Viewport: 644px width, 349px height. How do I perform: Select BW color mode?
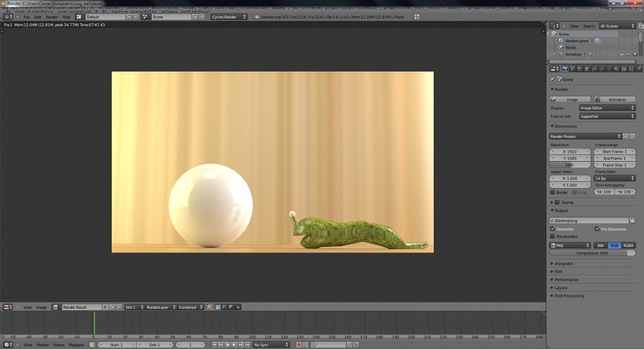601,245
